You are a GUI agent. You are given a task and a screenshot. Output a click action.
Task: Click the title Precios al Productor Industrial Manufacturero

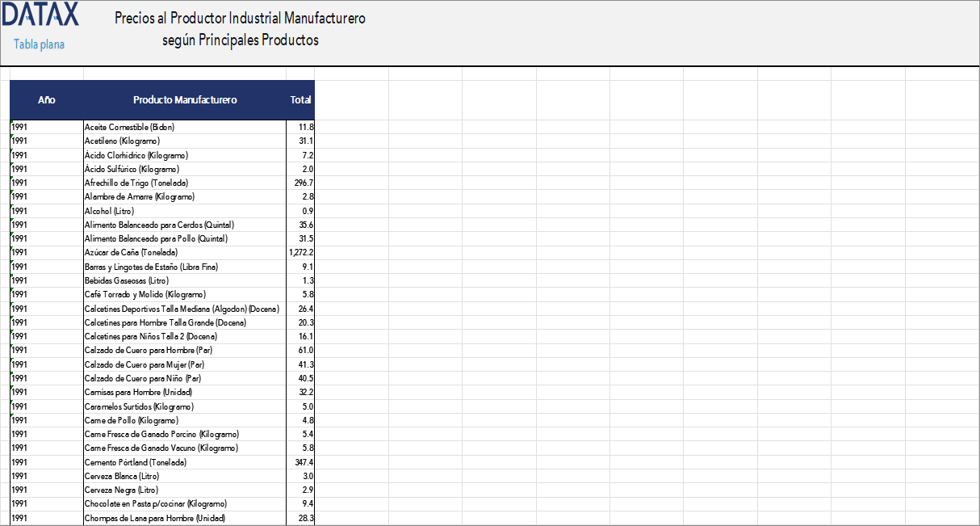pos(240,18)
